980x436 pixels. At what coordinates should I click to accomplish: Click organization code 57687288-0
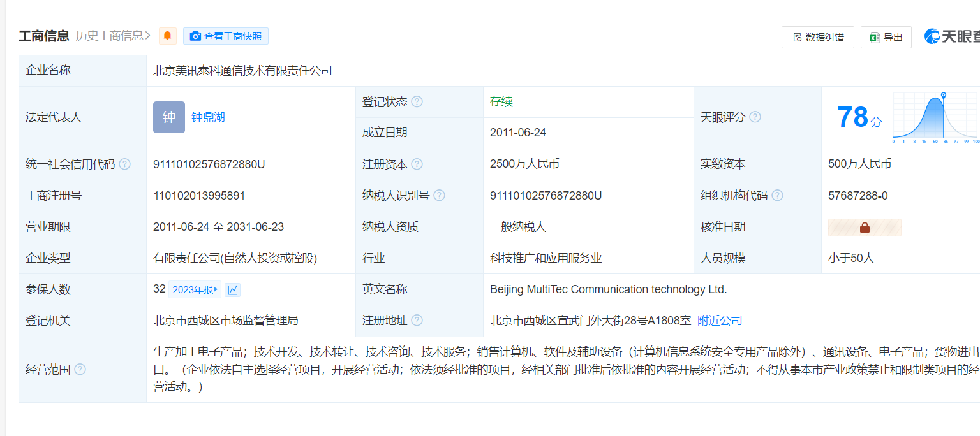858,196
